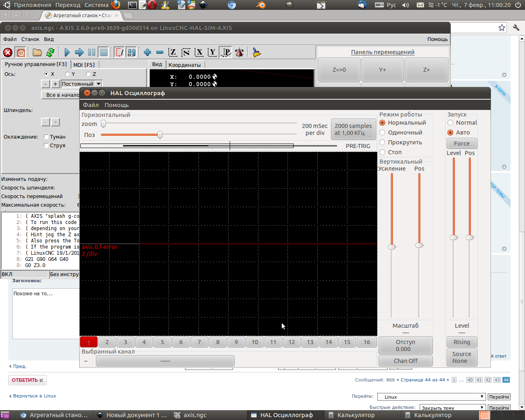Select oscilloscope channel 8 button
This screenshot has width=525, height=420.
(218, 342)
